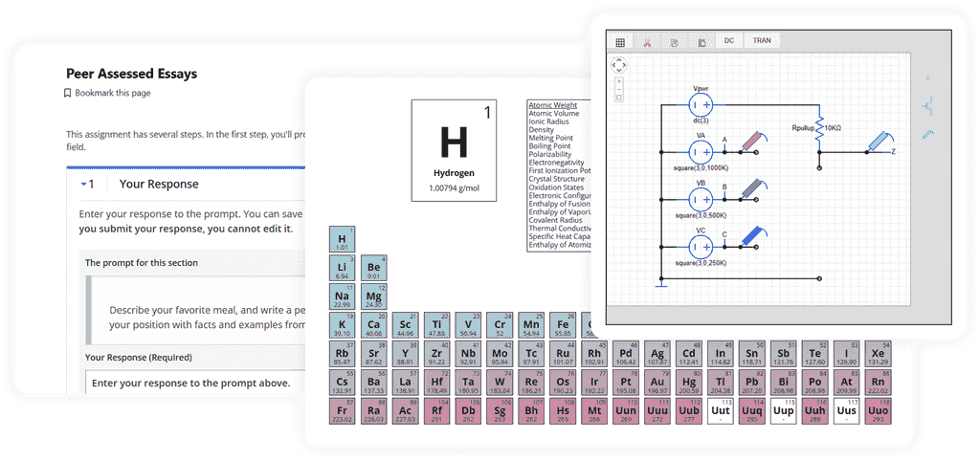Screen dimensions: 980x461
Task: Select the VA voltage source
Action: (x=702, y=152)
